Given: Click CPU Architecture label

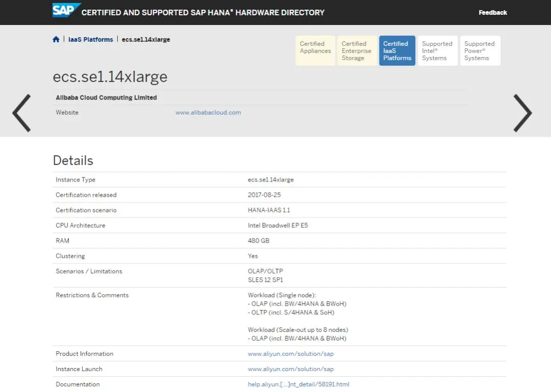Looking at the screenshot, I should 81,225.
